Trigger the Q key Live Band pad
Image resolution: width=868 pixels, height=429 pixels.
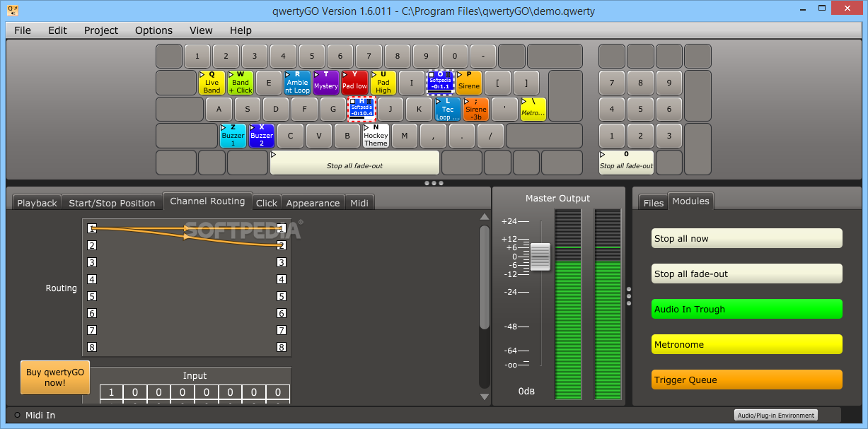212,83
